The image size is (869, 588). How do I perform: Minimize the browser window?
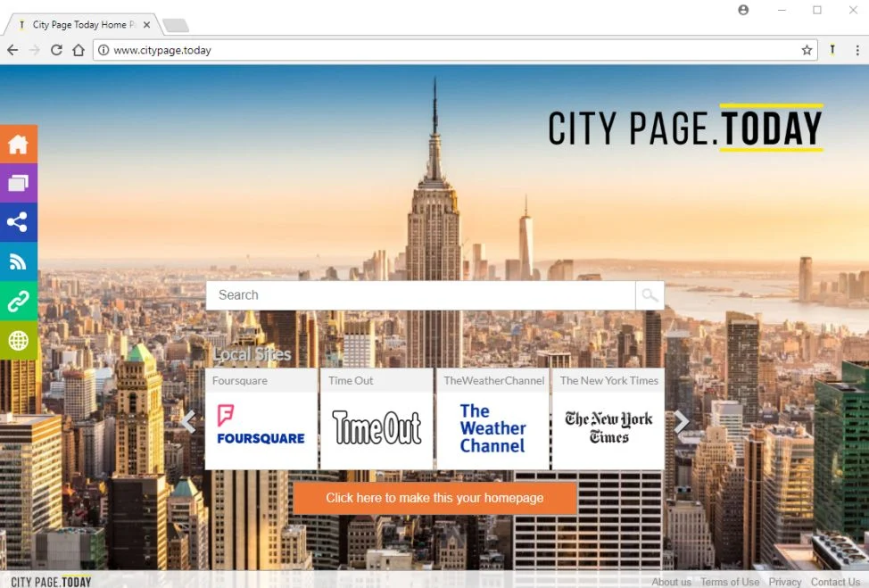[782, 10]
